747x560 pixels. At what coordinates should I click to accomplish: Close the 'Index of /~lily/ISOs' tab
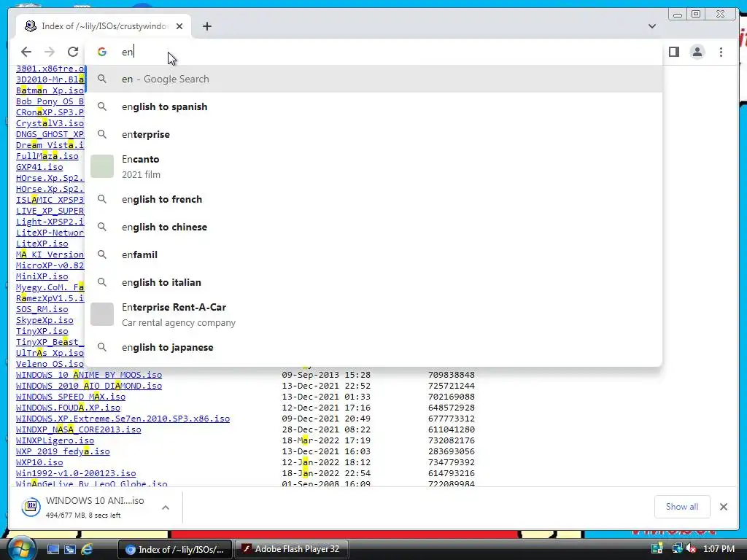[x=179, y=26]
